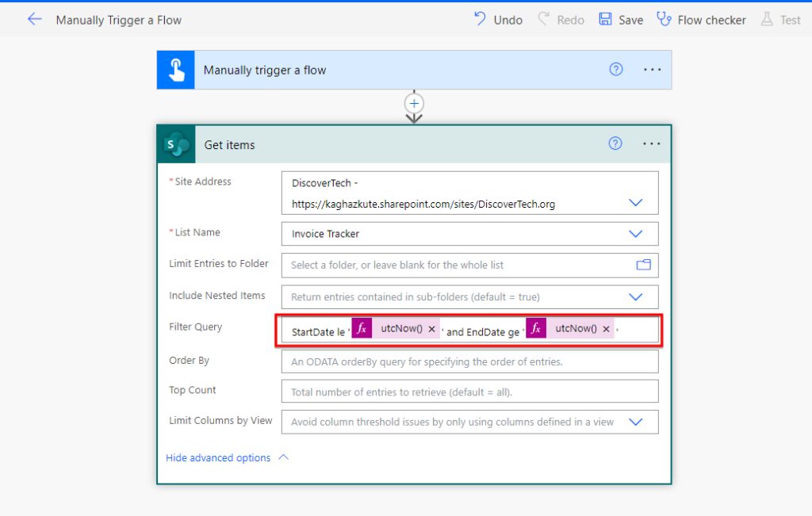Viewport: 812px width, 516px height.
Task: Click the first utcNow() fx icon
Action: click(x=362, y=328)
